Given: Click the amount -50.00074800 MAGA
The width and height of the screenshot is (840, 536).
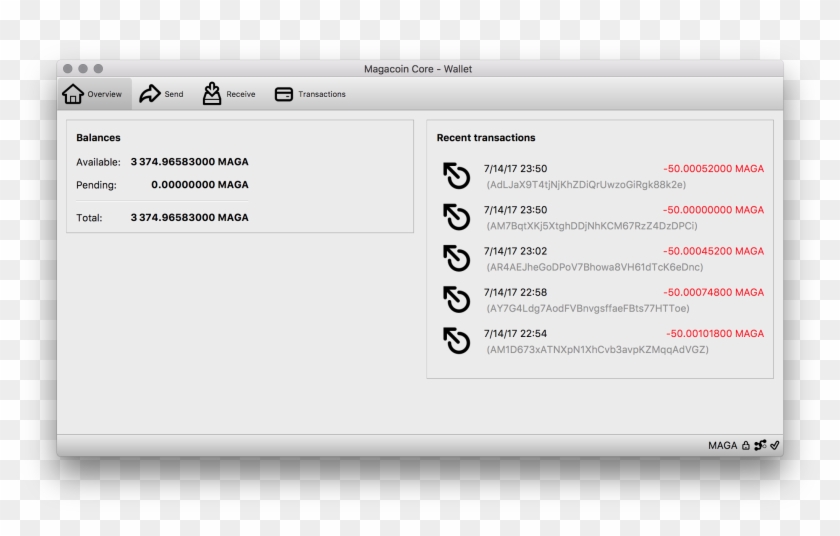Looking at the screenshot, I should [x=714, y=292].
